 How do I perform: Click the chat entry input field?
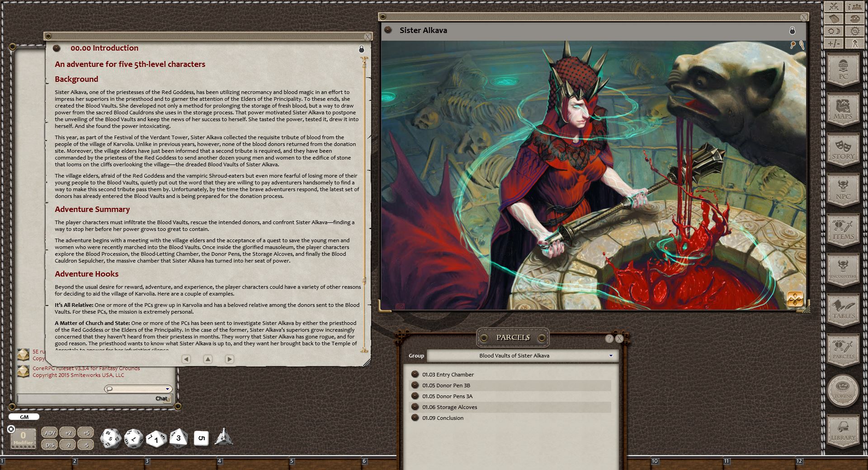pyautogui.click(x=95, y=399)
